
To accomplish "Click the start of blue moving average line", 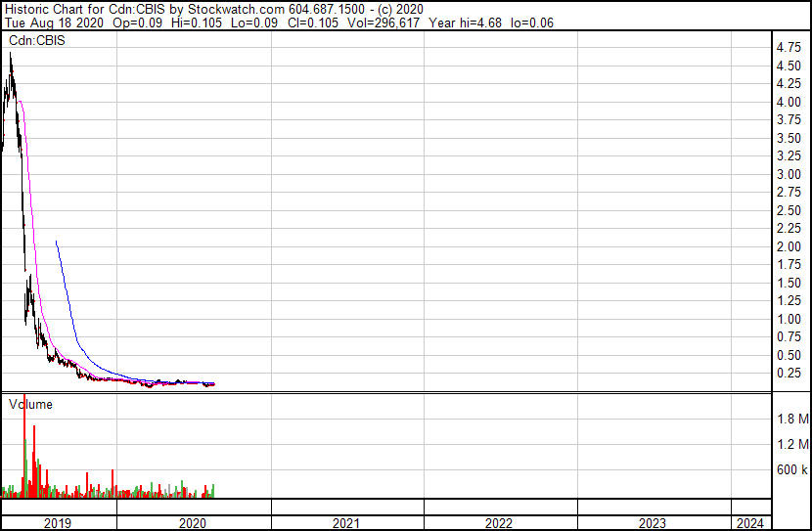I will (x=57, y=241).
